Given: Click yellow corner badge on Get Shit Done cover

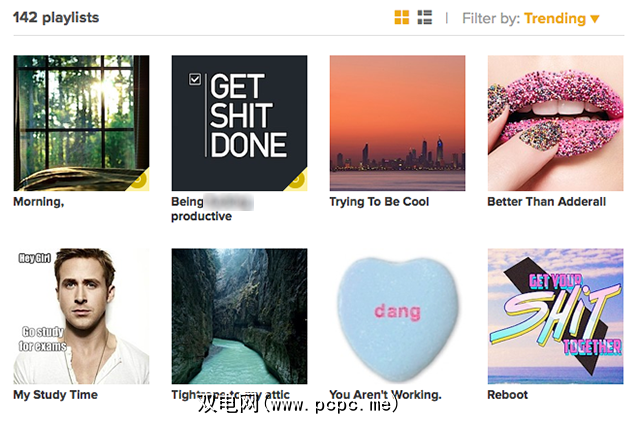Looking at the screenshot, I should tap(298, 180).
